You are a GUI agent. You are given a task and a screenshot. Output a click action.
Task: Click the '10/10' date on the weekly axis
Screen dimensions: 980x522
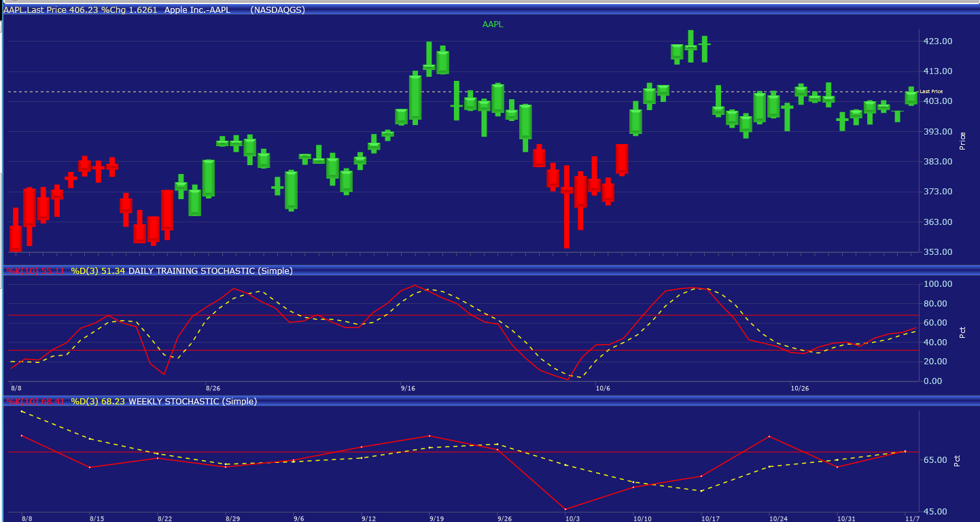[x=642, y=519]
